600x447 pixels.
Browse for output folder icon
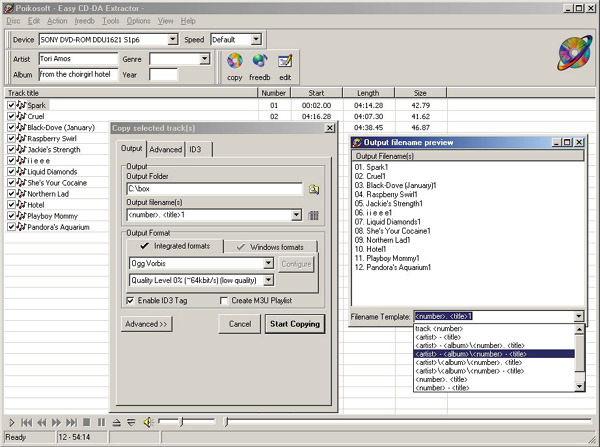click(314, 189)
